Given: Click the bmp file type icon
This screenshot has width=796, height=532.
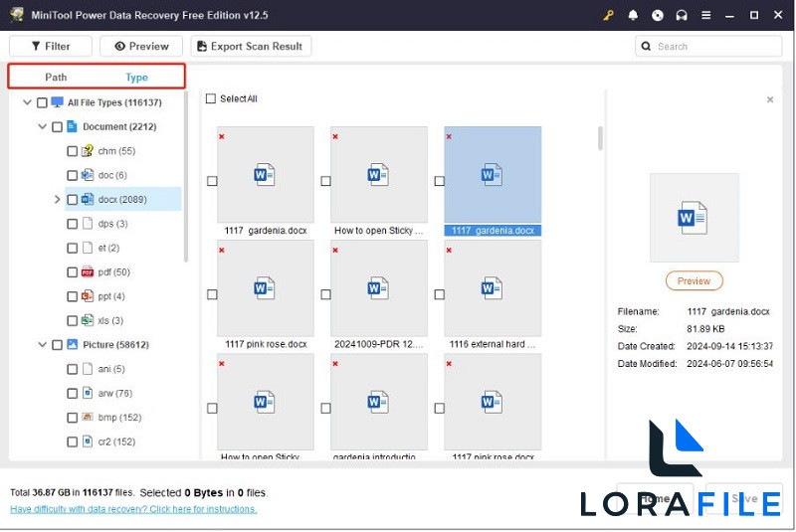Looking at the screenshot, I should click(88, 418).
